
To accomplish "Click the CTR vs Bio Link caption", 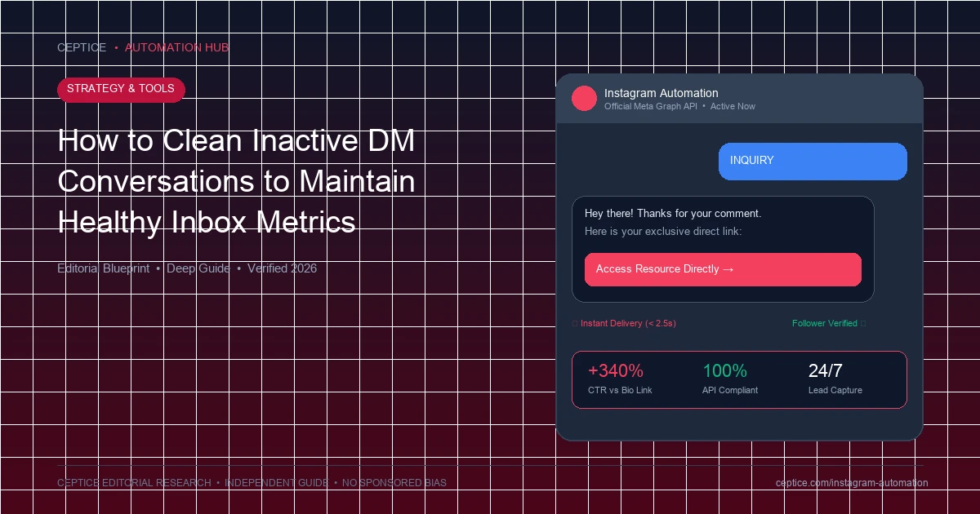I will coord(620,391).
